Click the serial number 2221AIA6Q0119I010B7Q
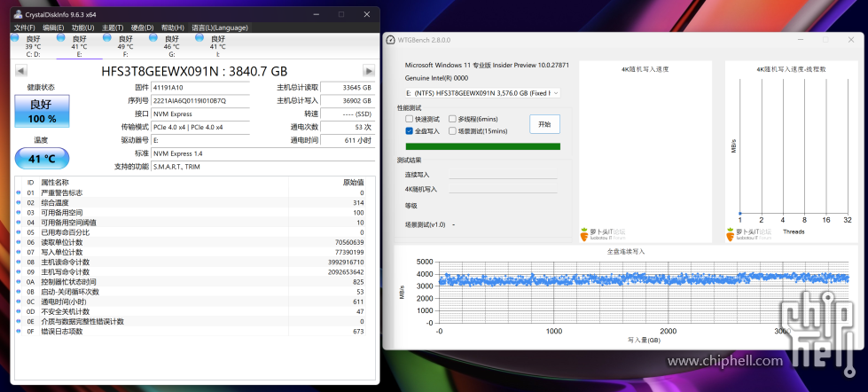This screenshot has height=392, width=868. click(200, 101)
